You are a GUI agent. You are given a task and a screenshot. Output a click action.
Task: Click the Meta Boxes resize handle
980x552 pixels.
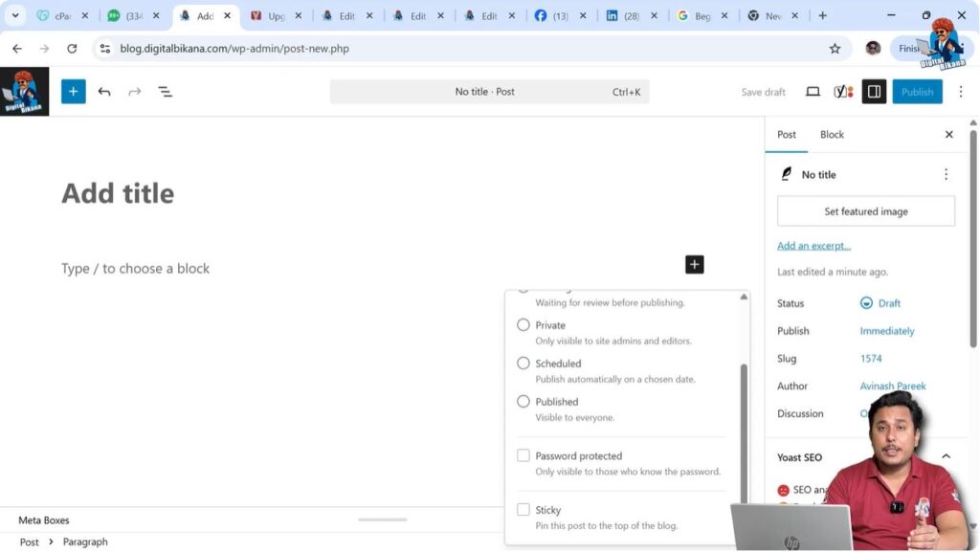pyautogui.click(x=383, y=519)
